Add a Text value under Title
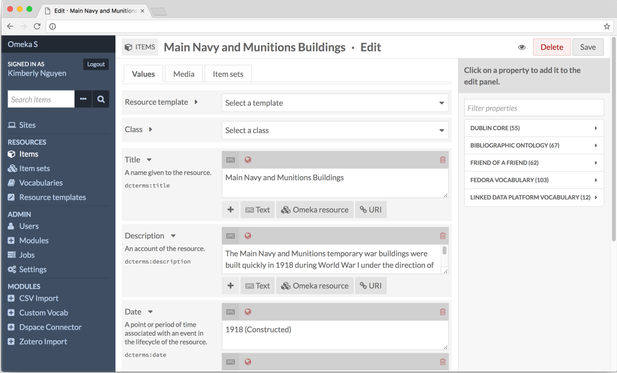 258,210
